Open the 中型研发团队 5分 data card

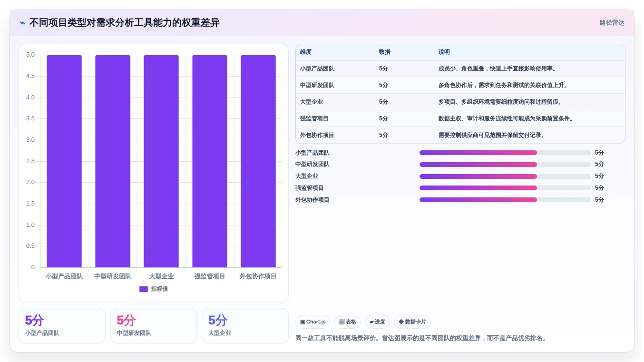pos(154,325)
